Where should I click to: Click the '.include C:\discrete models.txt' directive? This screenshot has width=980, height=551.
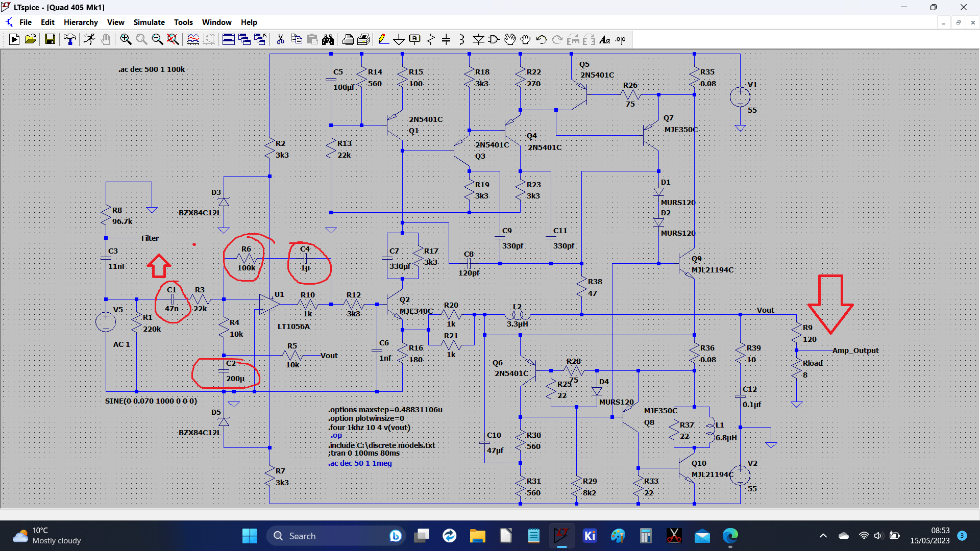(382, 445)
